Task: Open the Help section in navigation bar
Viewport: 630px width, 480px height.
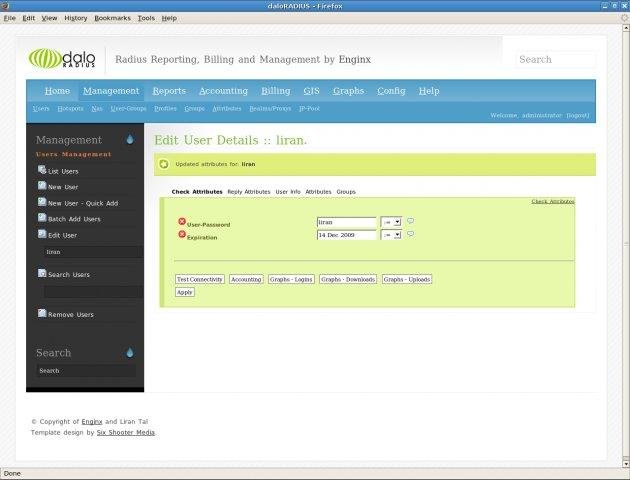Action: pyautogui.click(x=429, y=91)
